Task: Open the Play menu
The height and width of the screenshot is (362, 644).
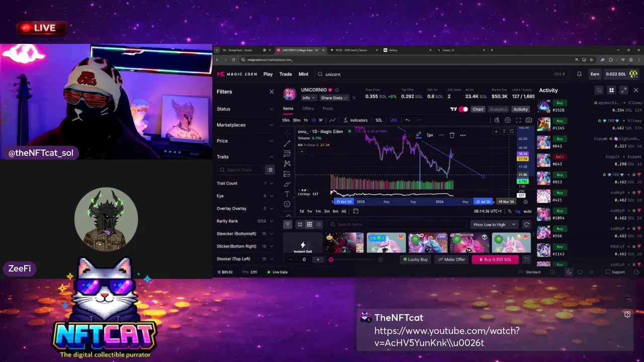Action: [x=268, y=74]
